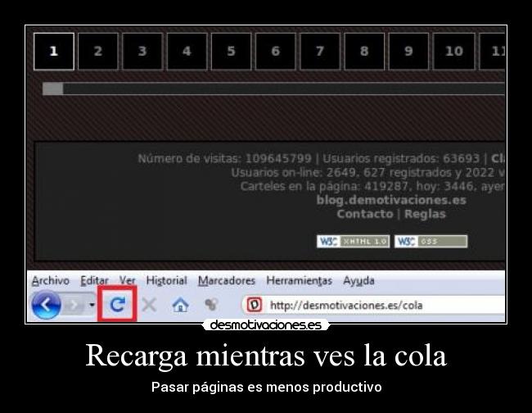Click the 'Carteles en la página: 419287' text
This screenshot has height=413, width=532.
(x=324, y=187)
